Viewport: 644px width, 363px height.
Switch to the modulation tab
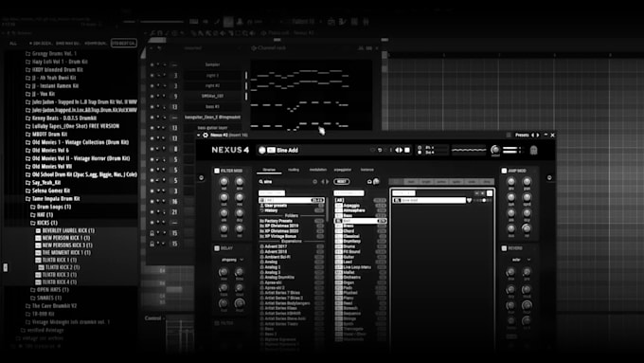[x=318, y=170]
